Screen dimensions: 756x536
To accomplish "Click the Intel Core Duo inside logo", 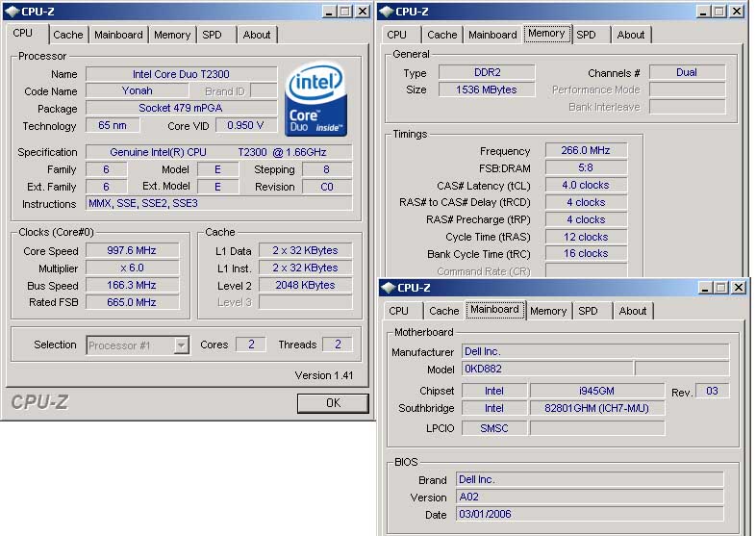I will point(316,99).
